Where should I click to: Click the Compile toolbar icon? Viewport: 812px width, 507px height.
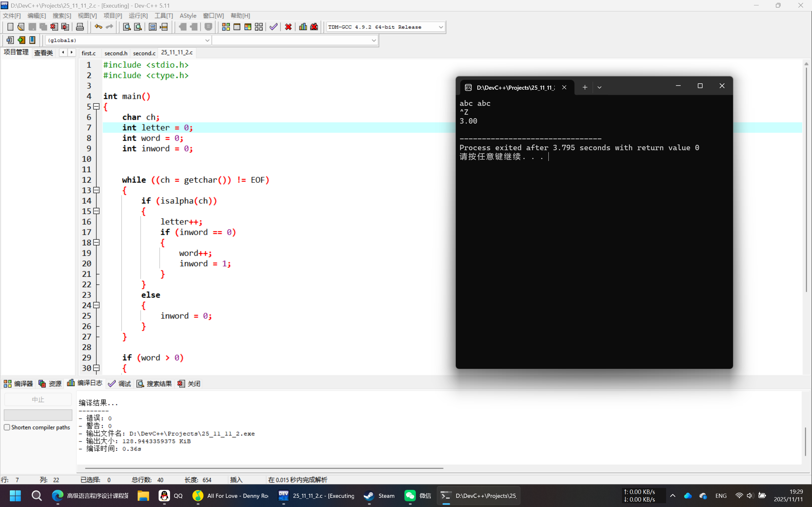(x=226, y=27)
